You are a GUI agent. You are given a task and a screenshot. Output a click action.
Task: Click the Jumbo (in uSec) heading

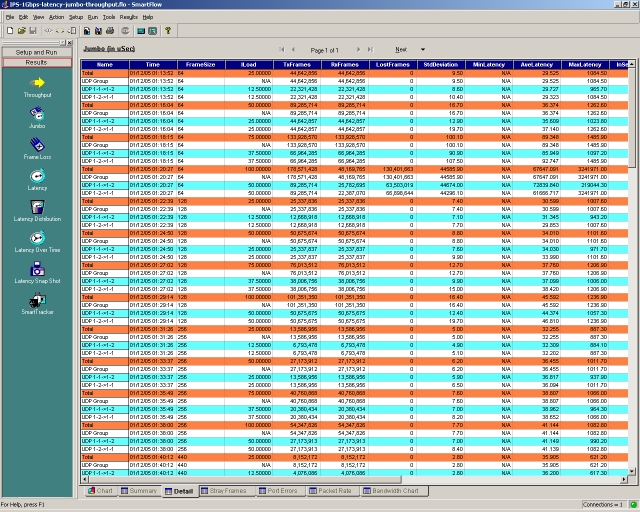pos(109,49)
